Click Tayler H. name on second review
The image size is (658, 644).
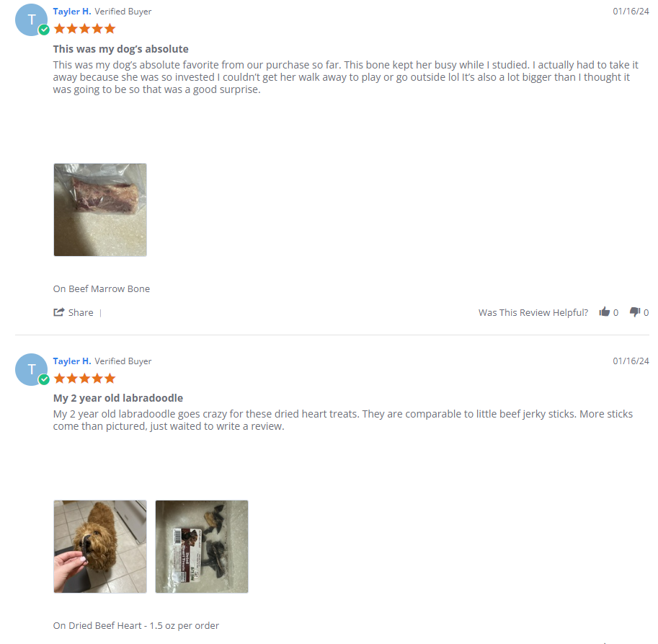(72, 361)
